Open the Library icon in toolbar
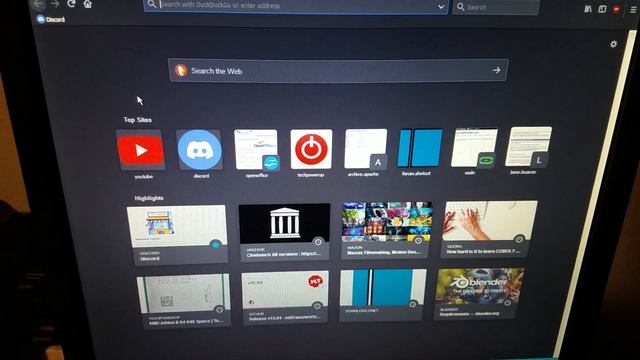 pyautogui.click(x=588, y=9)
